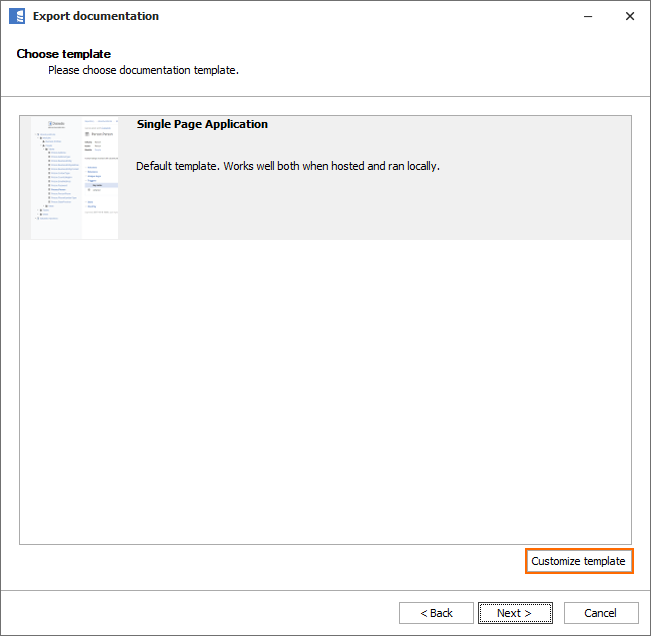Viewport: 651px width, 636px height.
Task: Click the Dataedo app icon in title bar
Action: click(x=17, y=16)
